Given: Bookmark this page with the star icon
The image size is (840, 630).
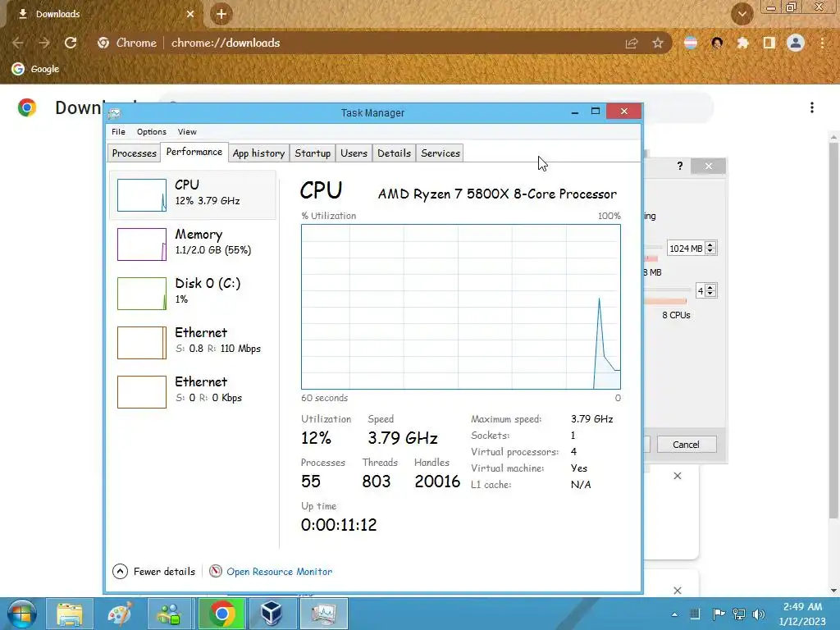Looking at the screenshot, I should [x=658, y=43].
